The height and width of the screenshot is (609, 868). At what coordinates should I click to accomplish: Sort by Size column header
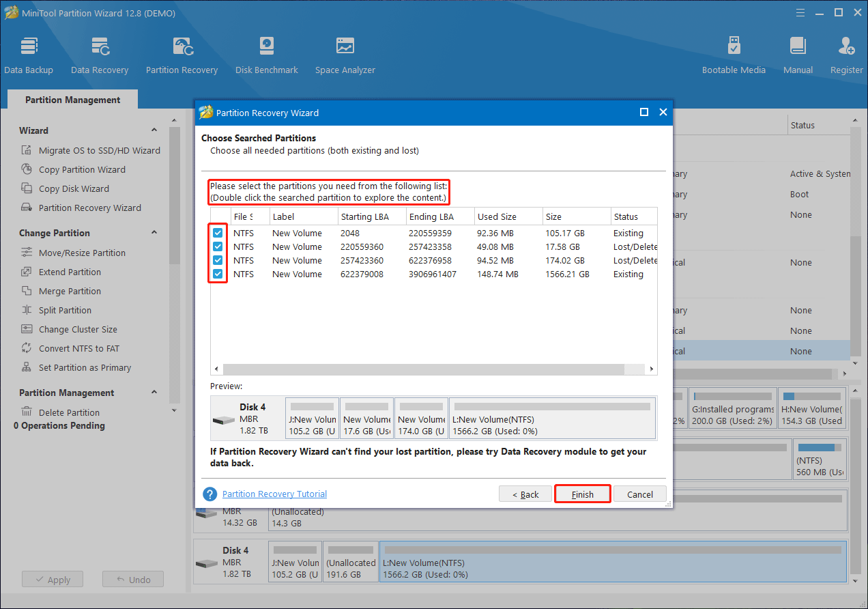pos(575,216)
